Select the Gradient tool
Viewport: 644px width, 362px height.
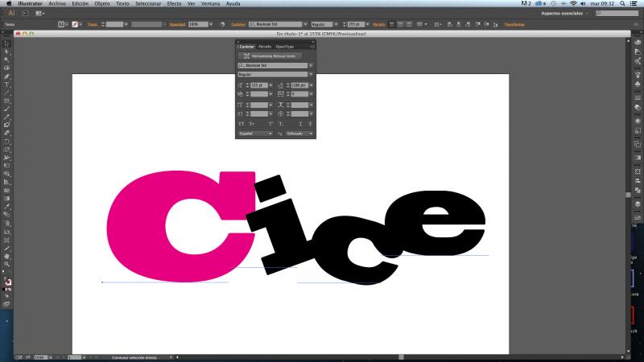click(x=7, y=199)
